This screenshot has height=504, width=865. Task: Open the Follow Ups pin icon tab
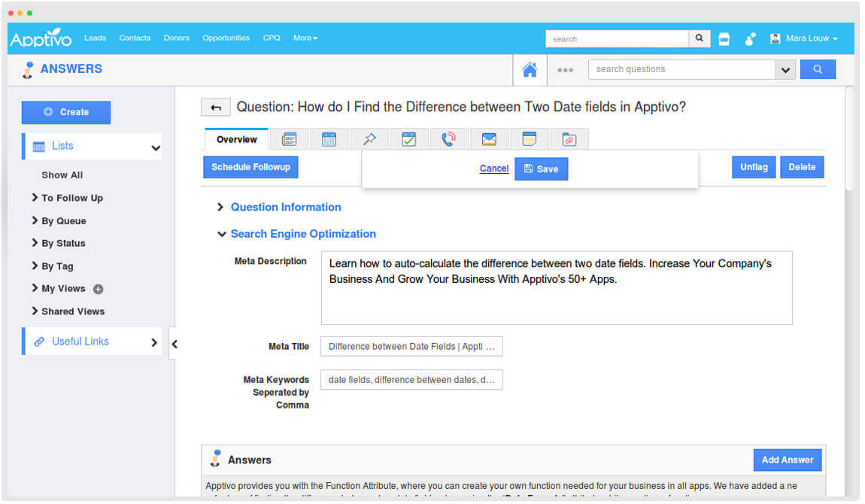[x=369, y=139]
